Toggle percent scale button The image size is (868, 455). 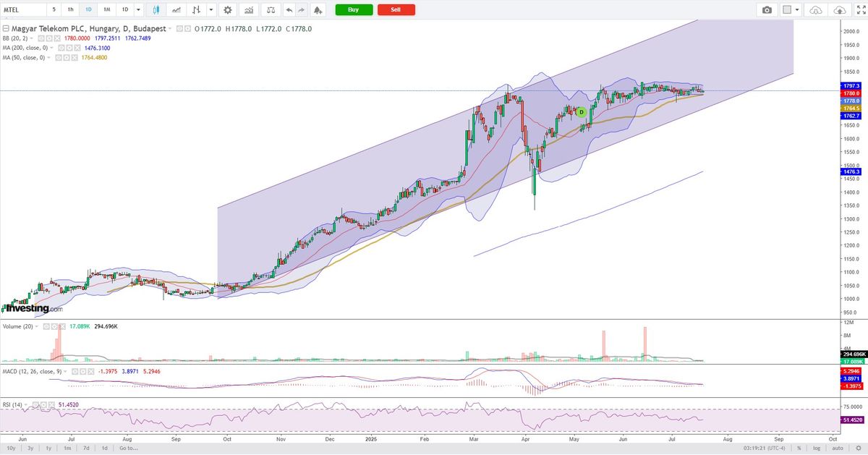click(799, 448)
